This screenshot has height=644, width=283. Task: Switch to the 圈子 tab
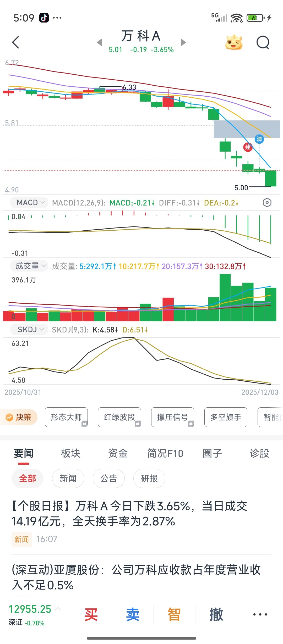click(212, 453)
